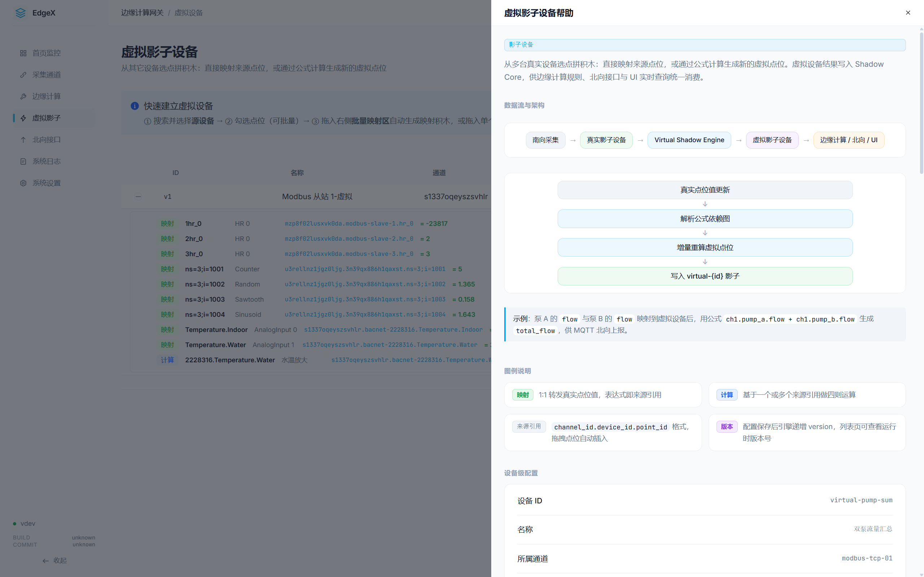Click 南向采集 flow node
The width and height of the screenshot is (924, 577).
coord(545,140)
